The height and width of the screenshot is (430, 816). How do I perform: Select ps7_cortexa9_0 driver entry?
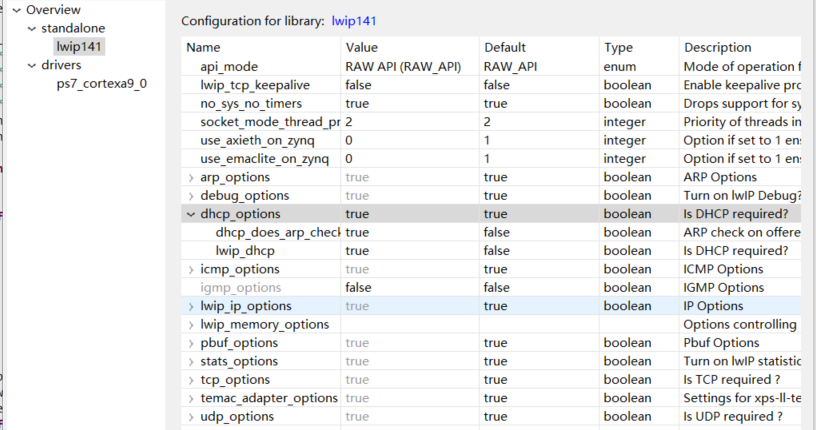[102, 83]
